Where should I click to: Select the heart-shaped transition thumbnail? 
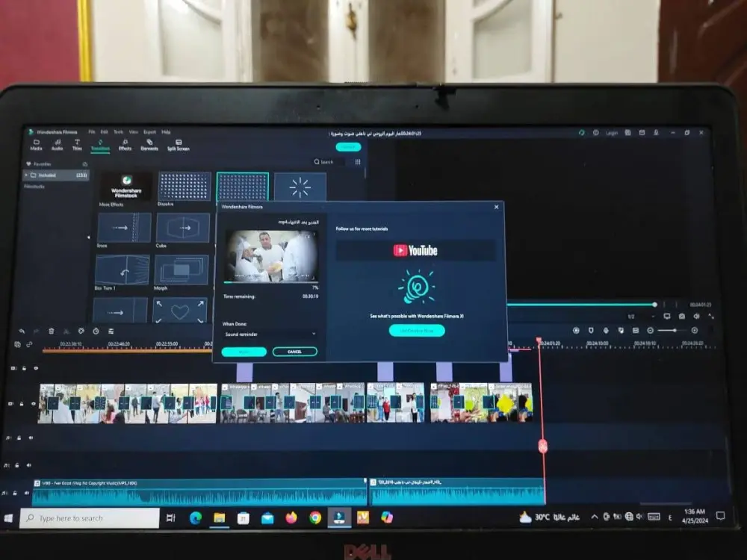(x=180, y=311)
